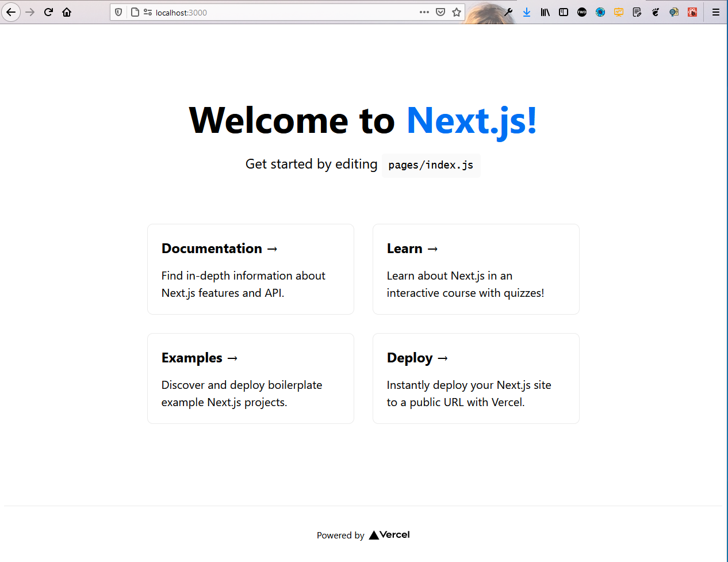Open the tracking protection shield icon
The width and height of the screenshot is (728, 562).
[x=118, y=12]
